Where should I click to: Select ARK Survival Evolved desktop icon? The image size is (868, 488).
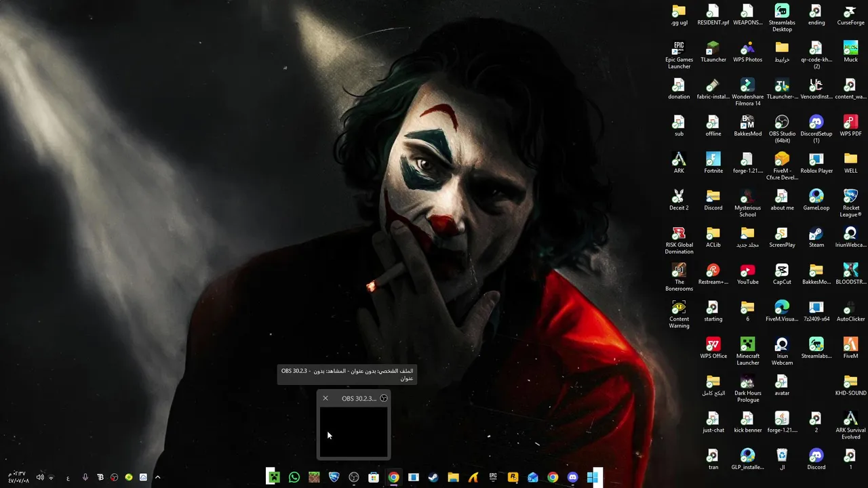[850, 426]
